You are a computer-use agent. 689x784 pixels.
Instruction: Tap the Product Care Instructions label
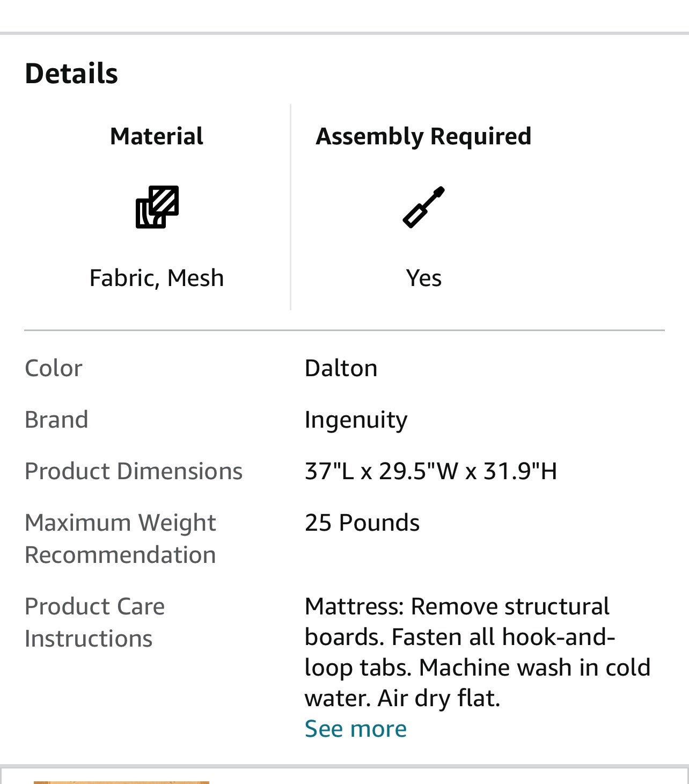tap(94, 622)
